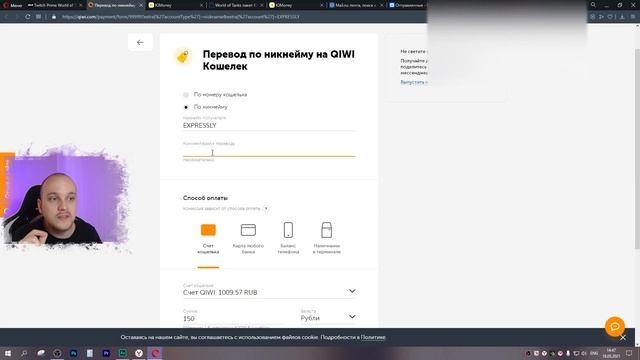This screenshot has width=640, height=360.
Task: Open Windows taskbar search
Action: (24, 353)
